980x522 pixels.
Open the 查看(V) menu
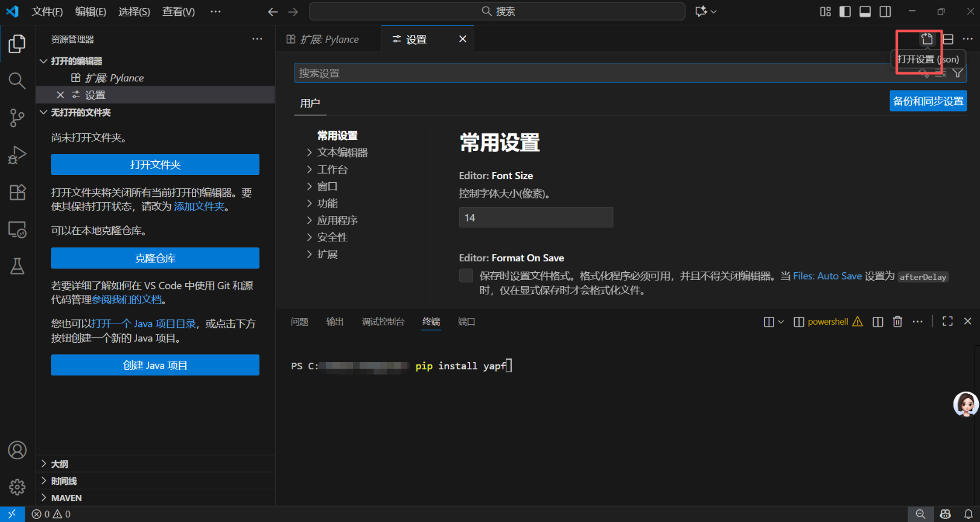click(x=179, y=11)
